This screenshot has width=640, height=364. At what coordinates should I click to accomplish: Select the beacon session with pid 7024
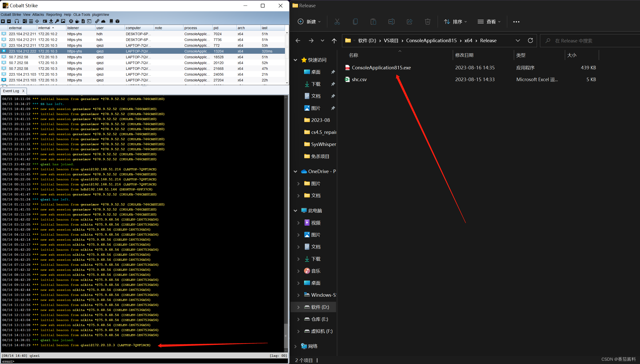142,34
